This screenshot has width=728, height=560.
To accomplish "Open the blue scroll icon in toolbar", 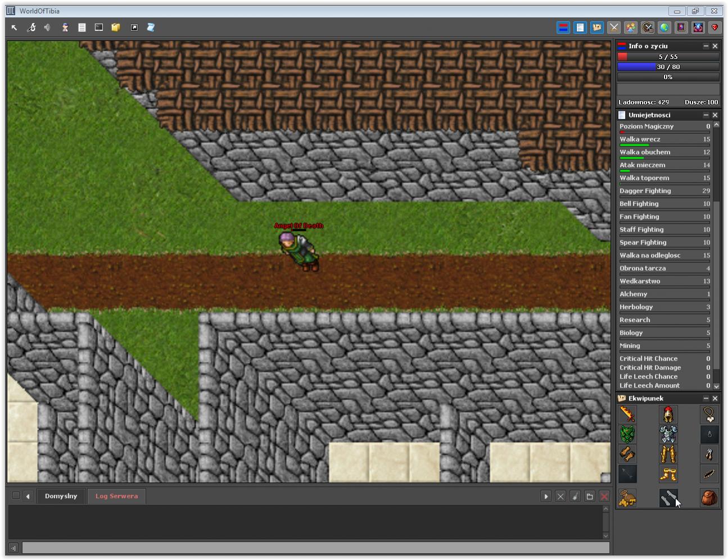I will pyautogui.click(x=151, y=28).
